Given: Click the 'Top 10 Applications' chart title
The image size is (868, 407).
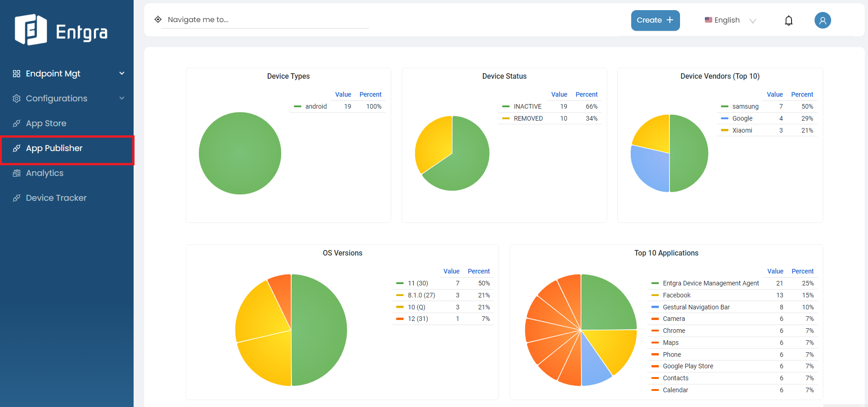Looking at the screenshot, I should (x=666, y=253).
